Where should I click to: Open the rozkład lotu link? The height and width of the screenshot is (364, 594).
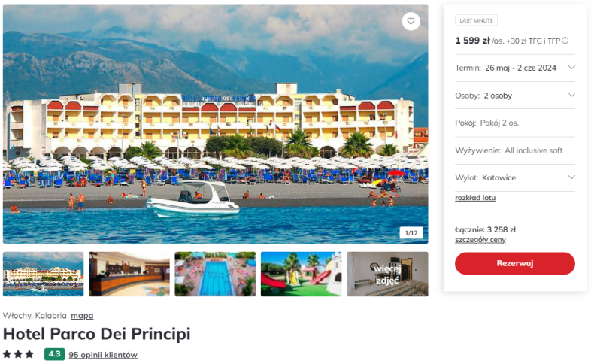475,198
